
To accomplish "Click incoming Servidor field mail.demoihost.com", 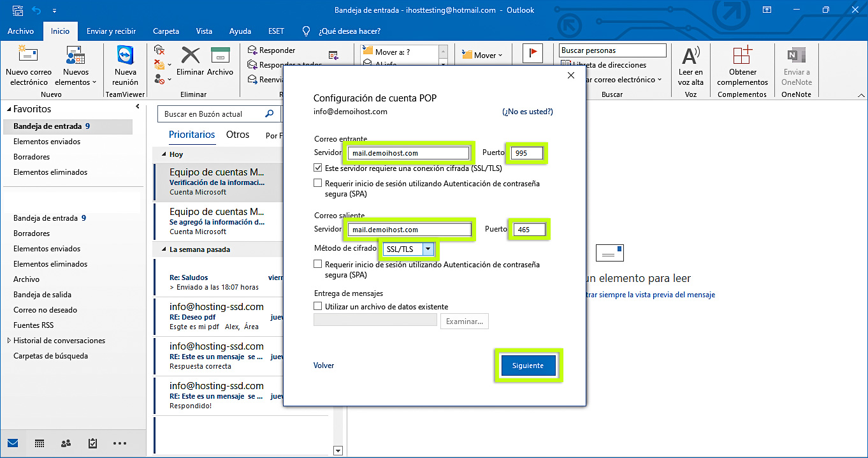I will tap(409, 153).
